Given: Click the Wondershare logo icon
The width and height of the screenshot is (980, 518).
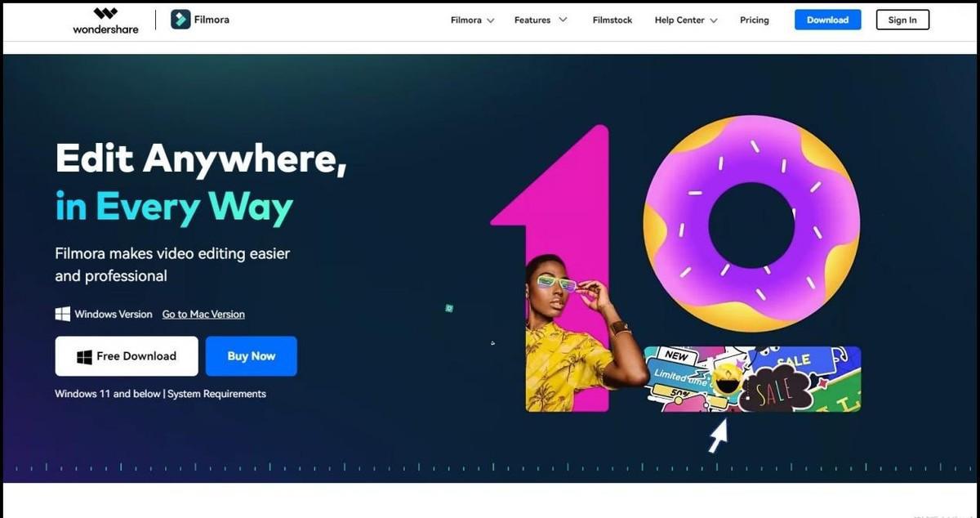Looking at the screenshot, I should (x=105, y=14).
